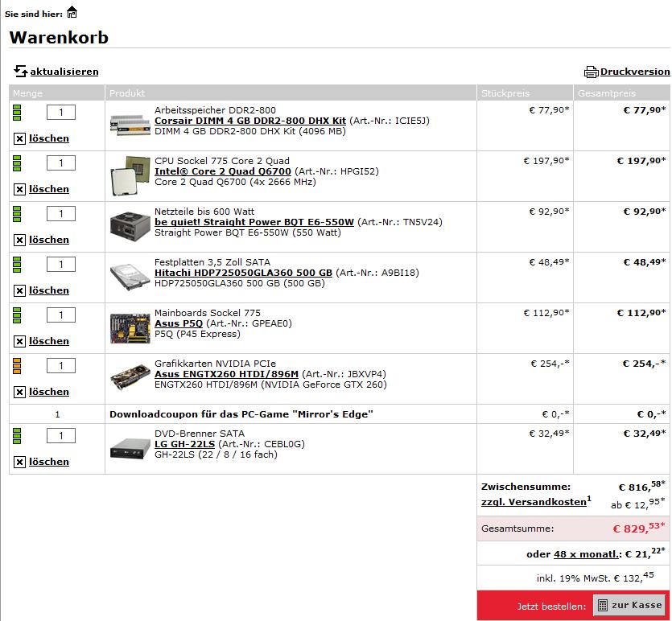
Task: Open Hitachi hard drive thumbnail
Action: tap(130, 277)
